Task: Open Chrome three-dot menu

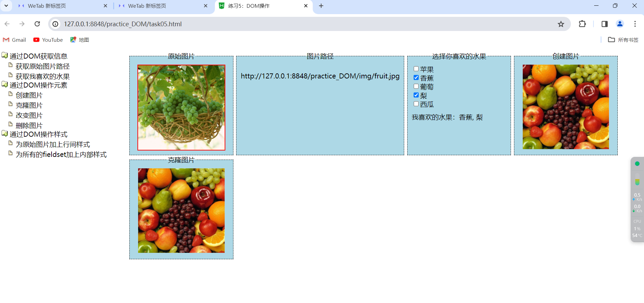Action: pyautogui.click(x=635, y=24)
